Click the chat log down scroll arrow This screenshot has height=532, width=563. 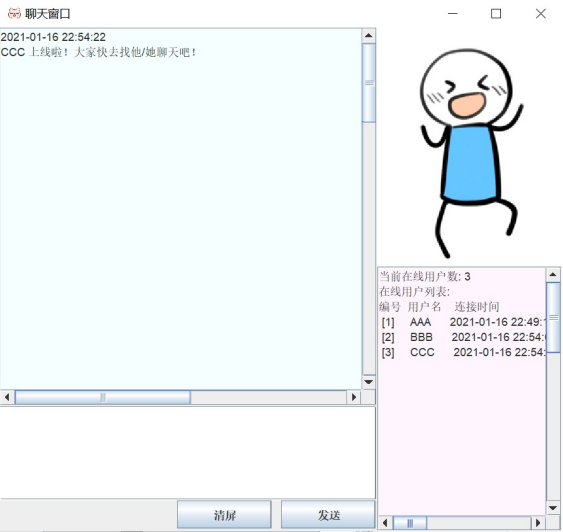pos(368,382)
